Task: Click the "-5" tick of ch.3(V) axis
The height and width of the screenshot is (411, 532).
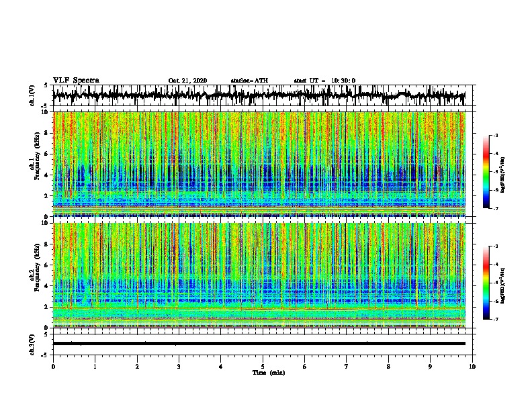Action: 44,355
